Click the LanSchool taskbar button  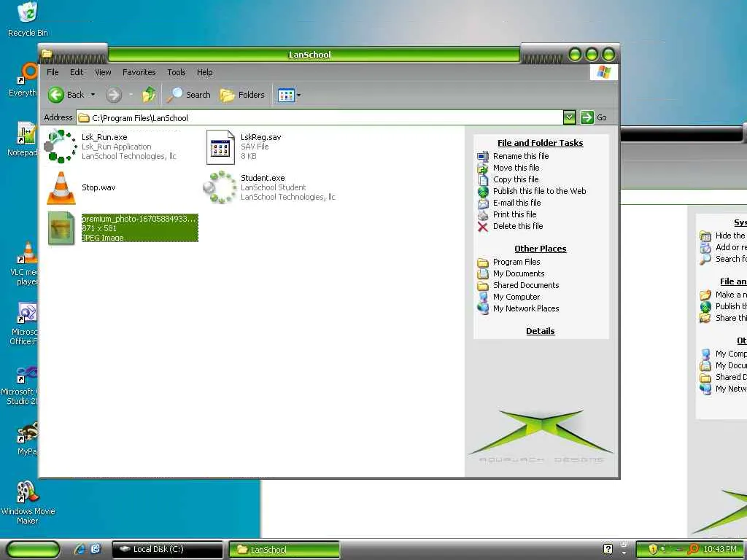[285, 549]
